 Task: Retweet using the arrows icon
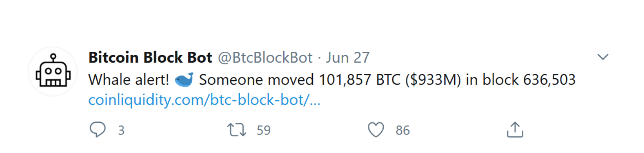238,130
